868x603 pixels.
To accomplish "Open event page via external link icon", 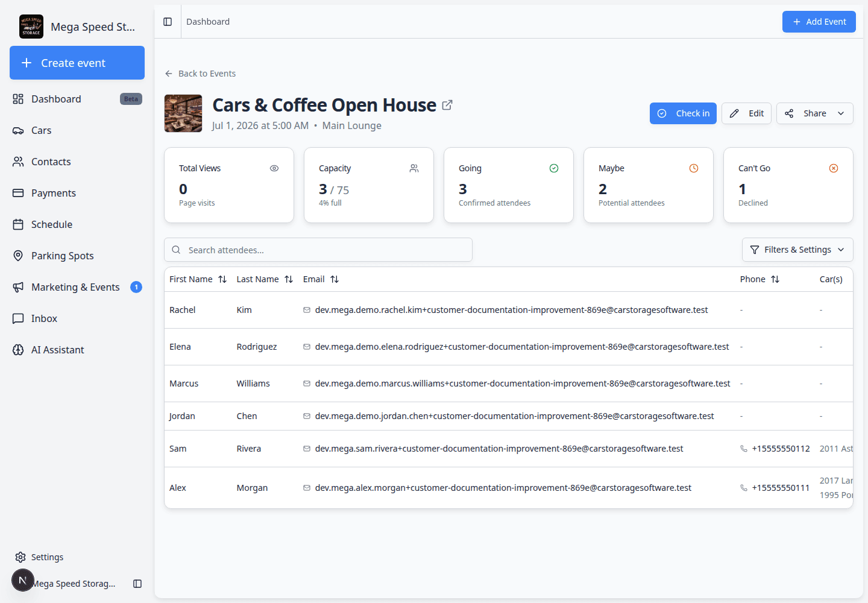I will coord(447,105).
